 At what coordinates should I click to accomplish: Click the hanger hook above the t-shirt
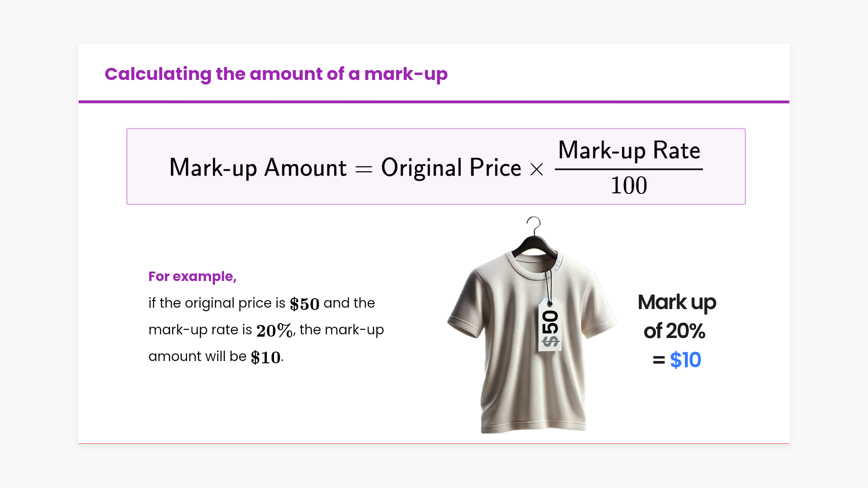pos(534,224)
